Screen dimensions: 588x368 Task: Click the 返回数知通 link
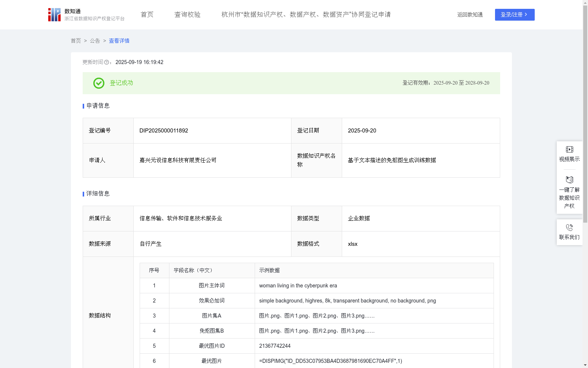tap(470, 15)
